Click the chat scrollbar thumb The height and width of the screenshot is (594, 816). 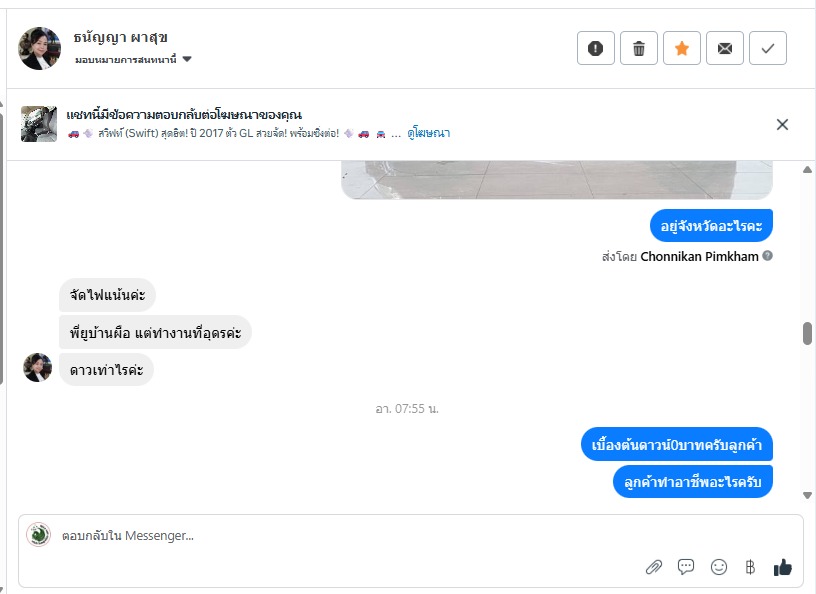(807, 333)
